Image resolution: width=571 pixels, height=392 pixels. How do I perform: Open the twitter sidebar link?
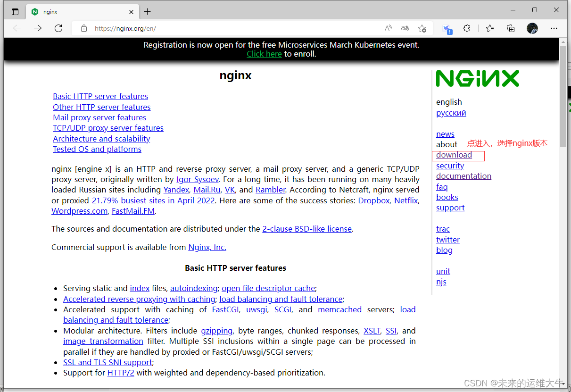[448, 240]
